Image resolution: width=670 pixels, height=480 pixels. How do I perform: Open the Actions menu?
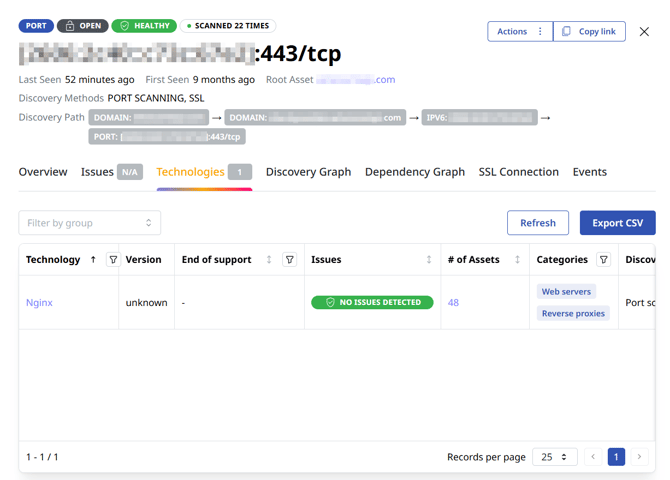click(x=520, y=32)
